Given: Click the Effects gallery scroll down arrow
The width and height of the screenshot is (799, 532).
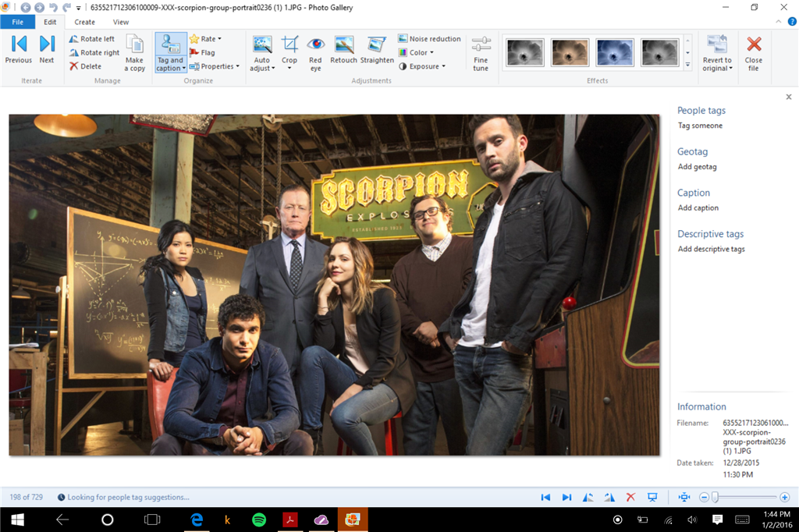Looking at the screenshot, I should [687, 52].
